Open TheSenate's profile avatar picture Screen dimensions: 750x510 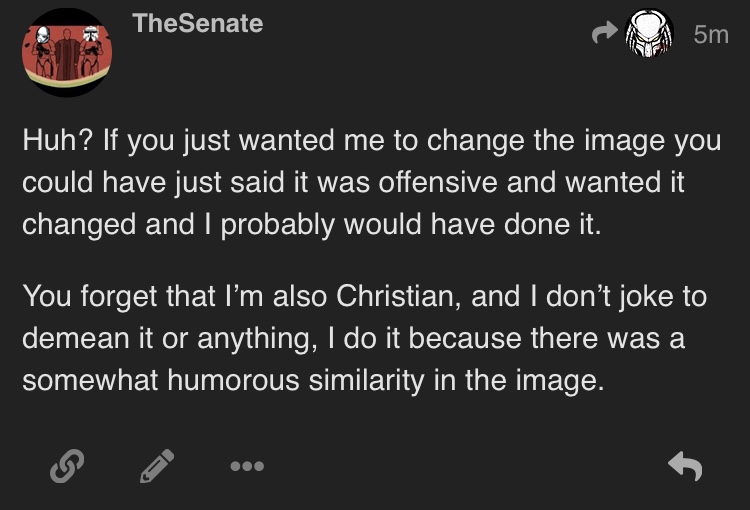[67, 52]
